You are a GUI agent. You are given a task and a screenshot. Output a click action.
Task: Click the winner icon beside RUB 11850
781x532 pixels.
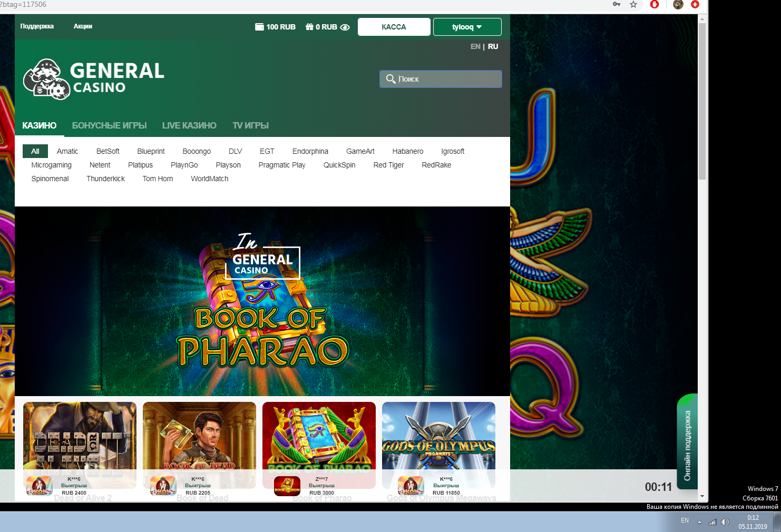click(411, 486)
